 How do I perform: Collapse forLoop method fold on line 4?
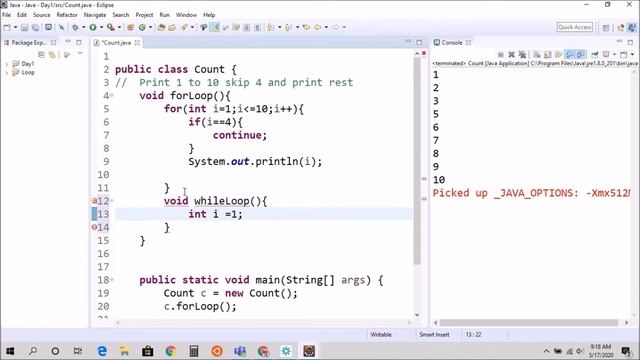click(112, 96)
